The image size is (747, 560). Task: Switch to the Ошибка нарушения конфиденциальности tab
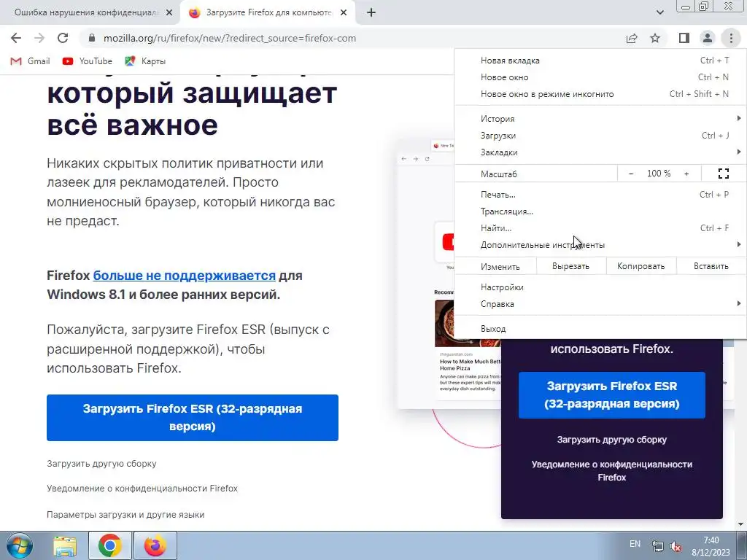[87, 12]
